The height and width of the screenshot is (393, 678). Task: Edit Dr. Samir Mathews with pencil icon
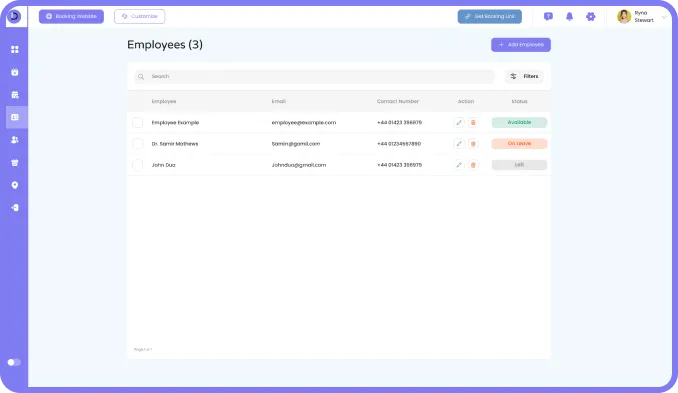pyautogui.click(x=459, y=144)
